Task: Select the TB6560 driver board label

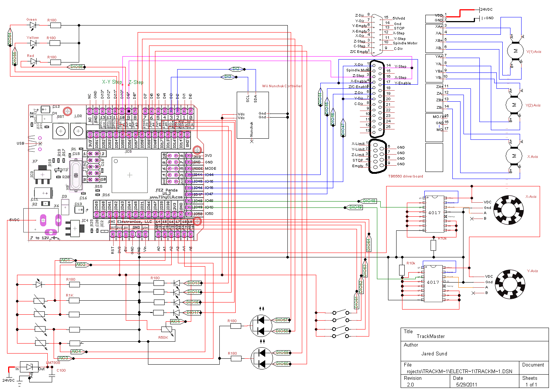Action: [x=405, y=176]
